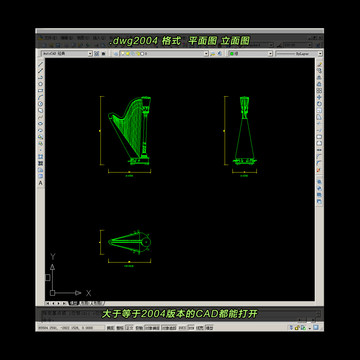Screen dimensions: 360x360
Task: Select the Arc drawing tool
Action: 41,97
